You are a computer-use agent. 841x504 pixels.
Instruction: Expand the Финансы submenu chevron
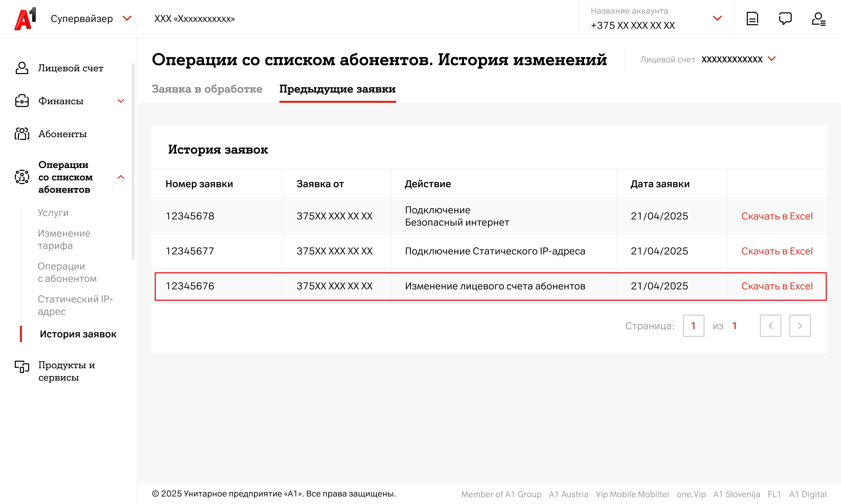point(121,101)
